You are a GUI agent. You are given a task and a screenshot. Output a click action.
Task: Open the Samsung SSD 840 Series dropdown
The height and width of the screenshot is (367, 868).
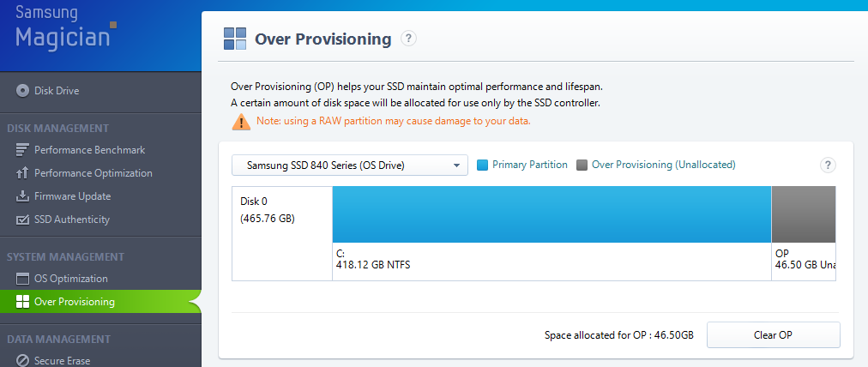point(349,165)
